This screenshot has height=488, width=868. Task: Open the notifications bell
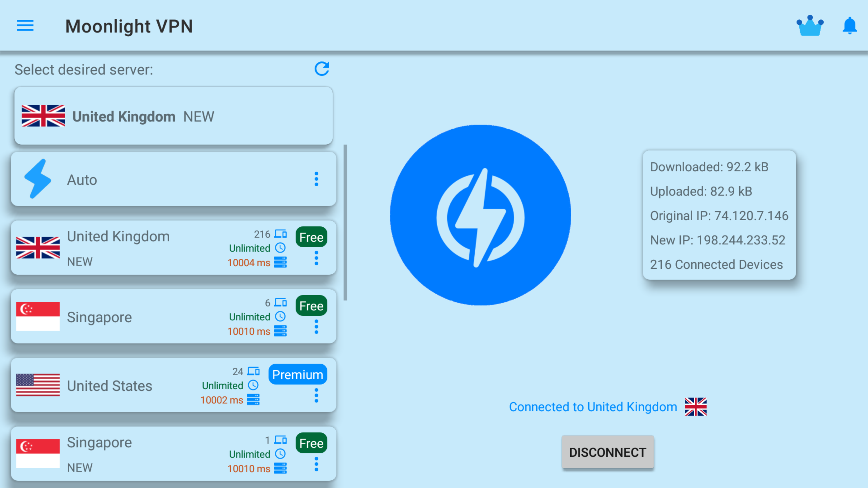[849, 26]
